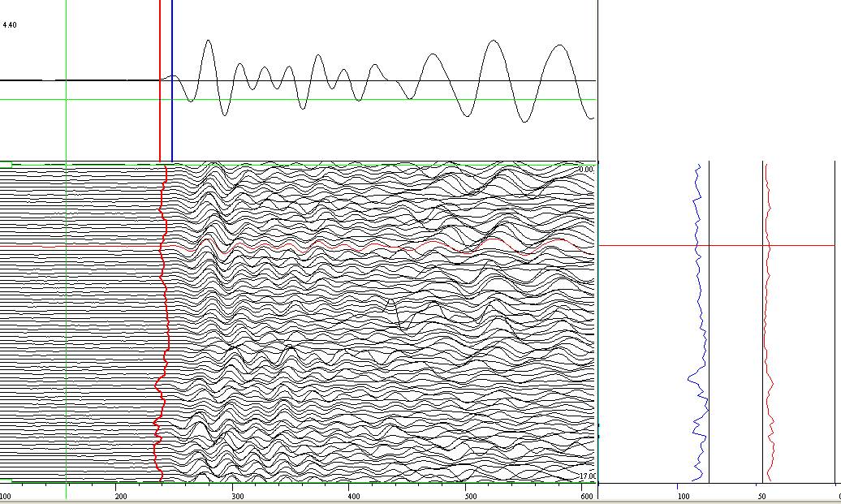
Task: Click the first tall waveform peak after the blue cursor
Action: (x=209, y=42)
